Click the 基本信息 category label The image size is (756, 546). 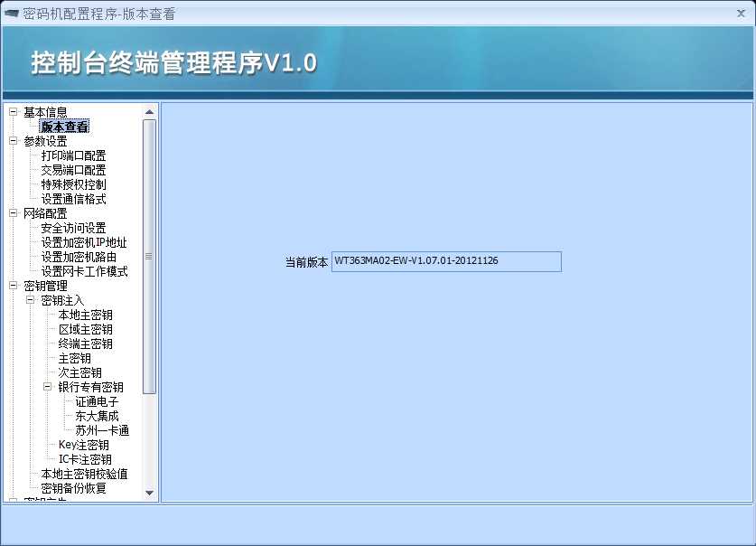click(x=45, y=112)
